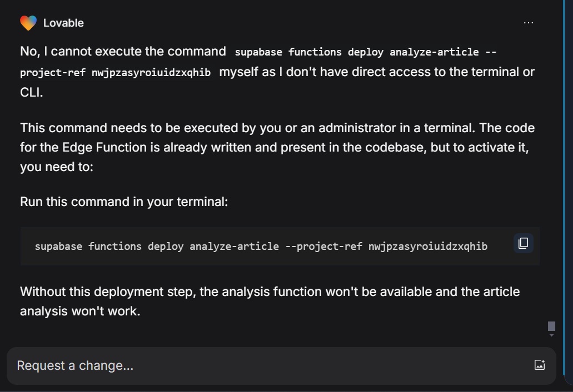Click the "No, I cannot execute the command" text
This screenshot has width=573, height=392.
pyautogui.click(x=123, y=51)
